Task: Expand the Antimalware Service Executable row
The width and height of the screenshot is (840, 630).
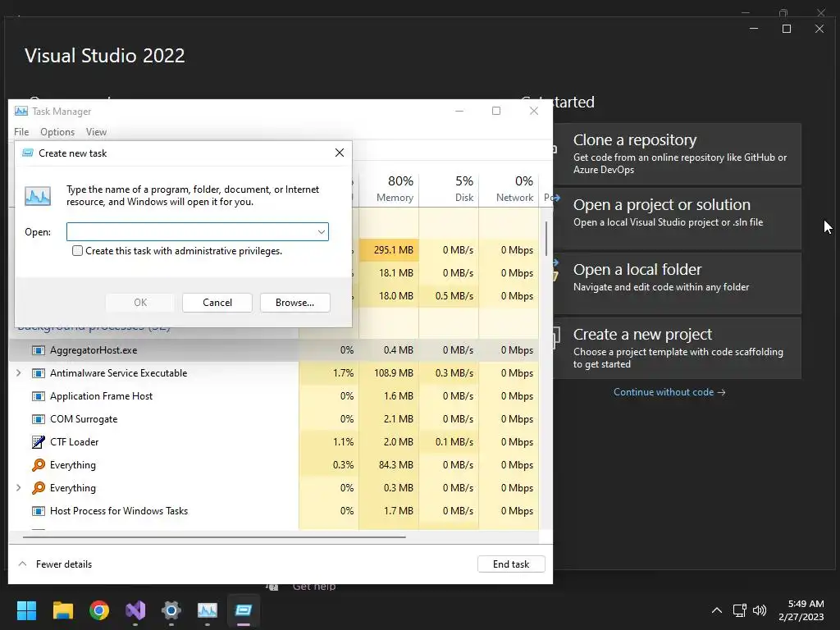Action: pos(19,373)
